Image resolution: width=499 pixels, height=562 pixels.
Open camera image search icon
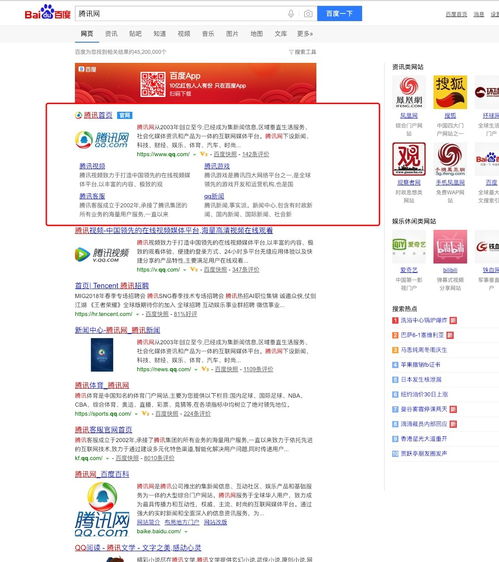[308, 14]
